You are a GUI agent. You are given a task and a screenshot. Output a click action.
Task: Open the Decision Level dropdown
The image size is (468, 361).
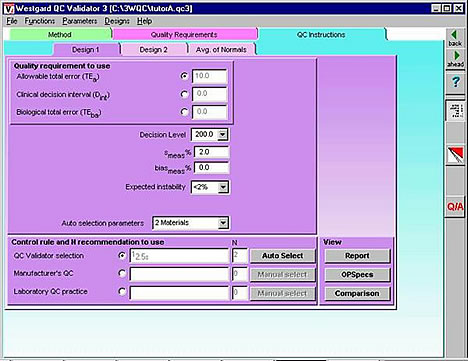(222, 135)
